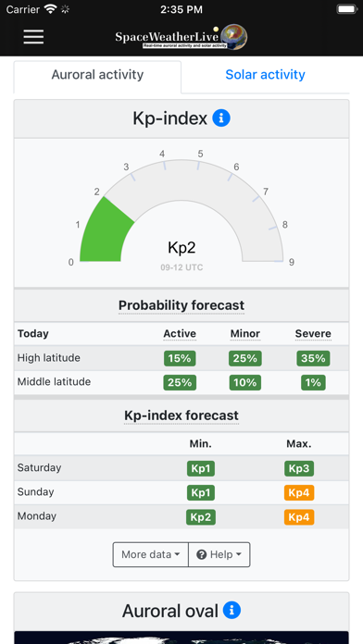Tap the Kp-index forecast heading

181,415
